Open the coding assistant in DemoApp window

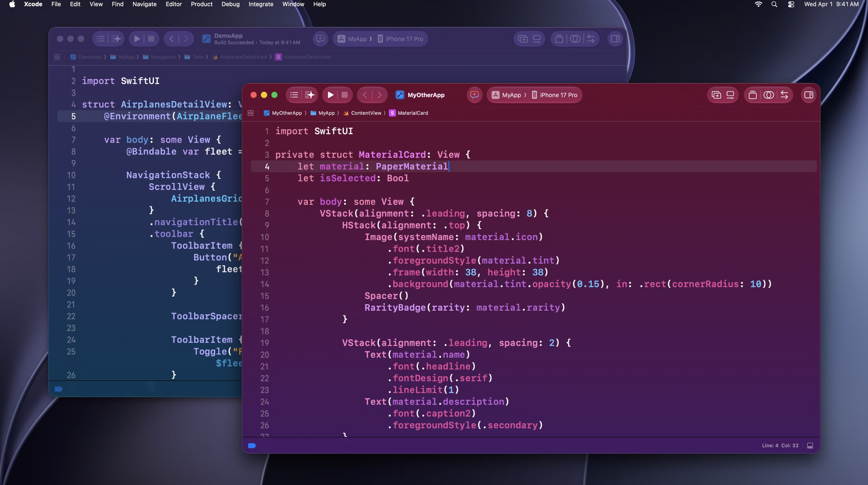[x=116, y=39]
